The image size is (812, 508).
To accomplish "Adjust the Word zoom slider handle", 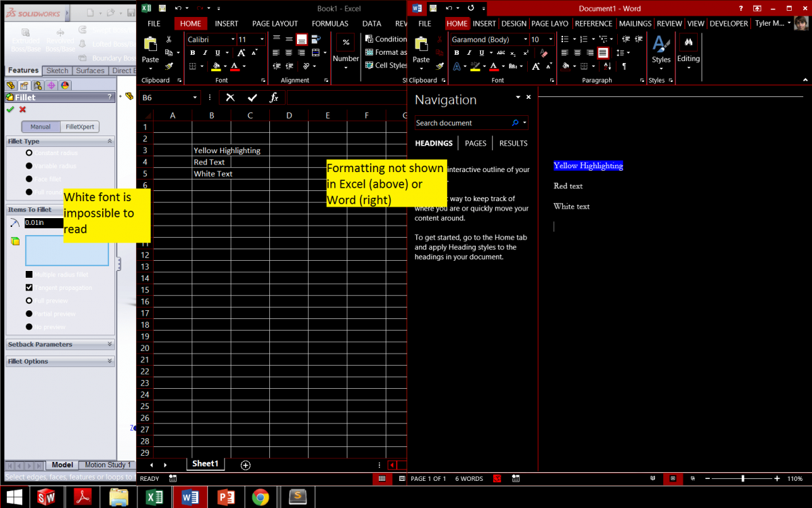I will click(x=743, y=479).
